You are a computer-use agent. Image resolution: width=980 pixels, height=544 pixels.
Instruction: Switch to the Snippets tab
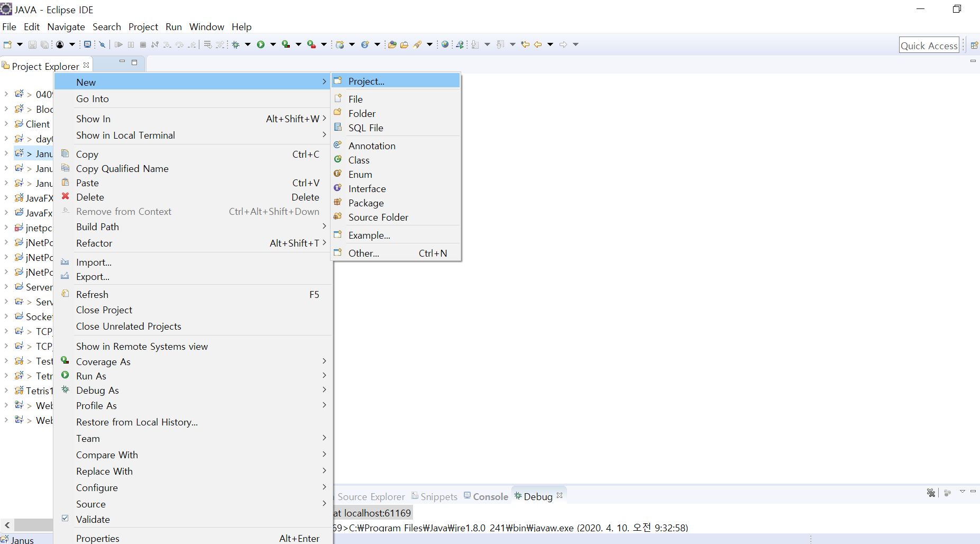(x=434, y=496)
